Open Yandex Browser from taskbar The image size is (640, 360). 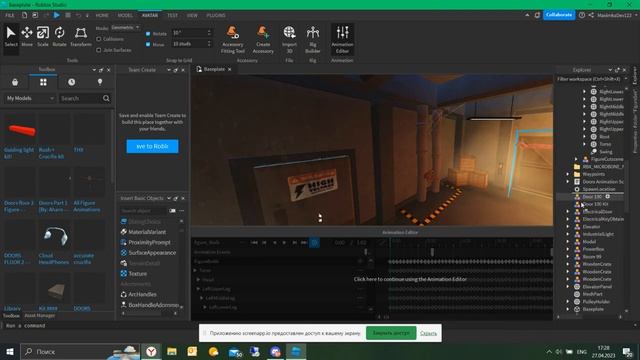(x=151, y=351)
